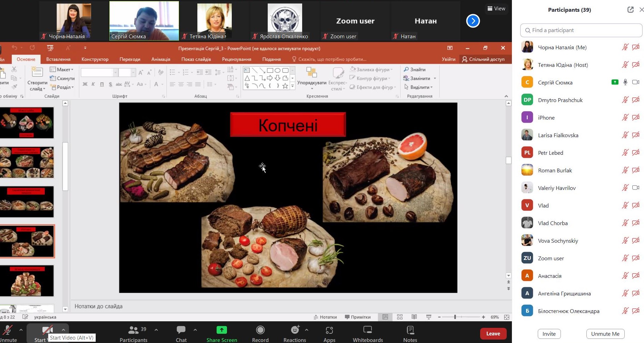Show next video thumbnails with blue arrow
Viewport: 644px width, 343px height.
click(473, 21)
